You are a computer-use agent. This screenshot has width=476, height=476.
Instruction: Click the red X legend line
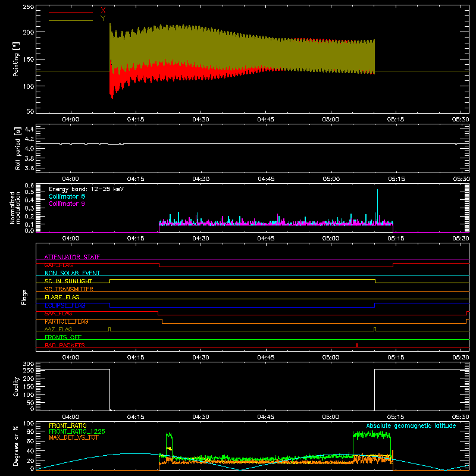(x=71, y=12)
